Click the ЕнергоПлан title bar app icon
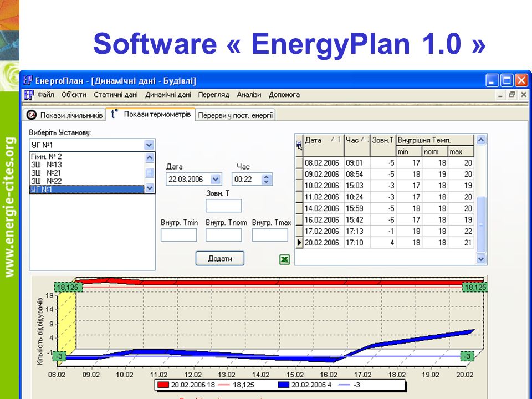Screen dimensions: 532x399 (x=28, y=80)
